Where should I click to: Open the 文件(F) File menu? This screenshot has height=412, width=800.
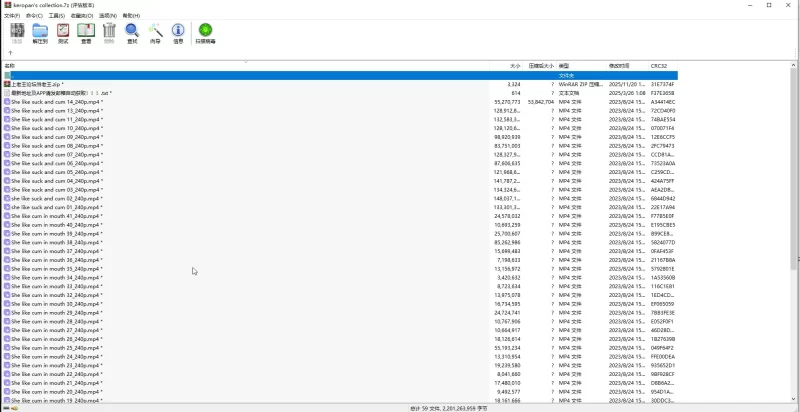coord(12,16)
